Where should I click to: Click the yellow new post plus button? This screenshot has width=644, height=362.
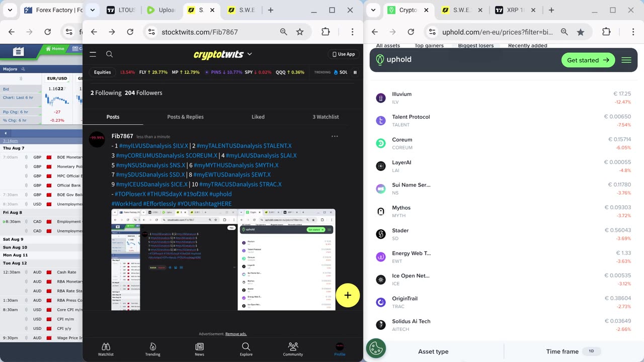click(348, 295)
